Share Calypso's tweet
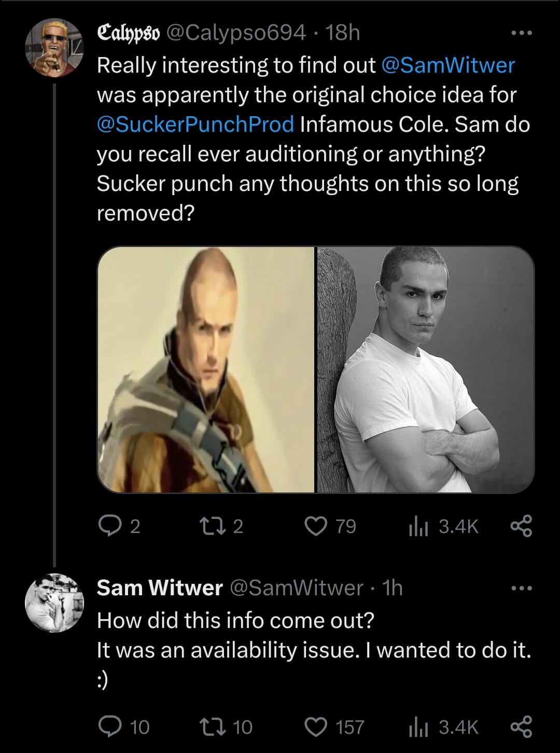The image size is (560, 753). pos(521,527)
